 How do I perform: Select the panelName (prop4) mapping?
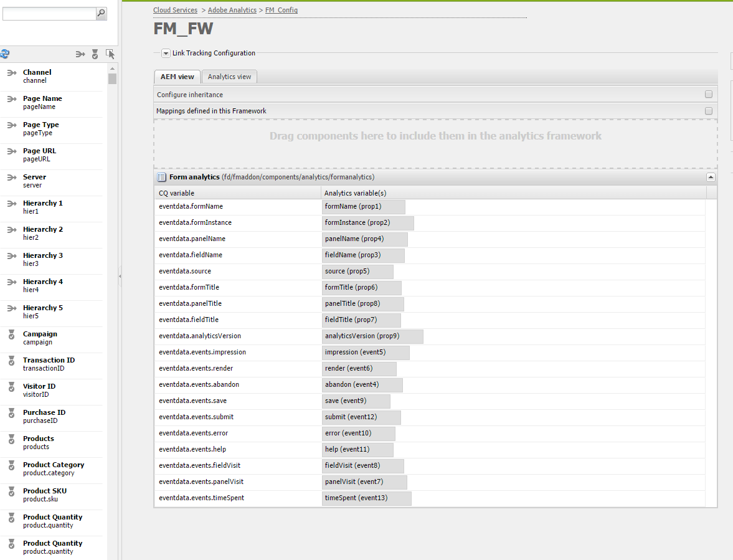pos(364,239)
